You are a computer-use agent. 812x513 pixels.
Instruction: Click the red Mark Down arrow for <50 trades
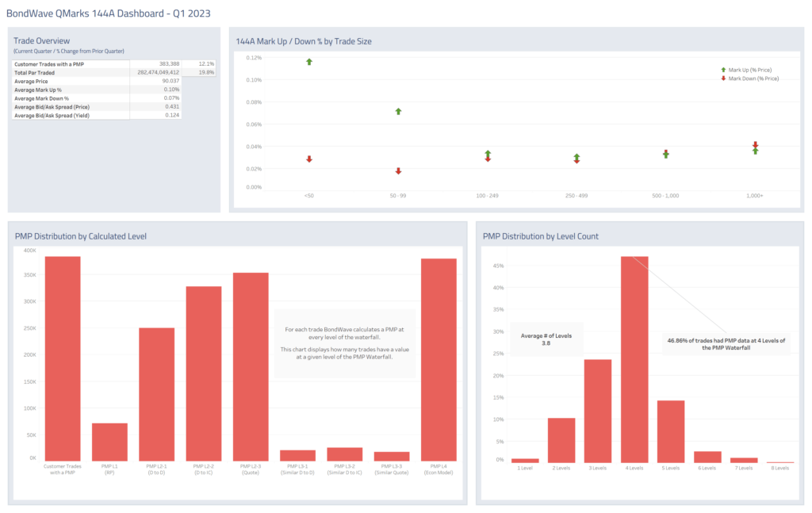pos(309,159)
